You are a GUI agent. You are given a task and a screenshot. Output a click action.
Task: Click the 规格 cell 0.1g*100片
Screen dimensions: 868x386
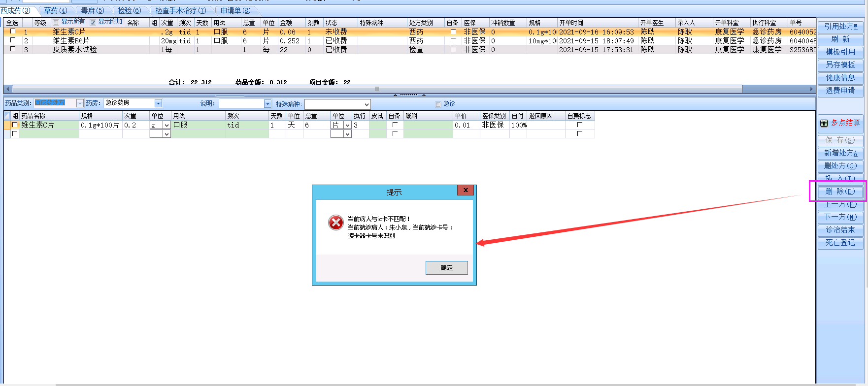tap(100, 125)
